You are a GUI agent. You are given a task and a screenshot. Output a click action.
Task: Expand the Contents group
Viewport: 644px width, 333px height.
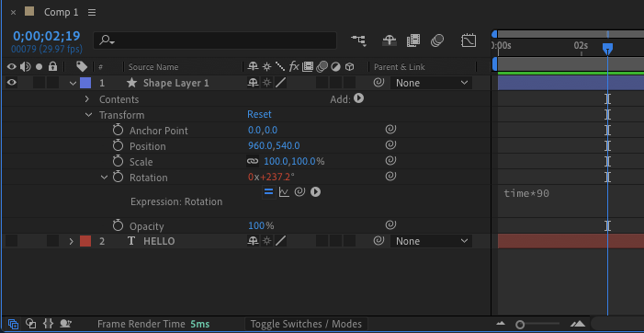[86, 99]
